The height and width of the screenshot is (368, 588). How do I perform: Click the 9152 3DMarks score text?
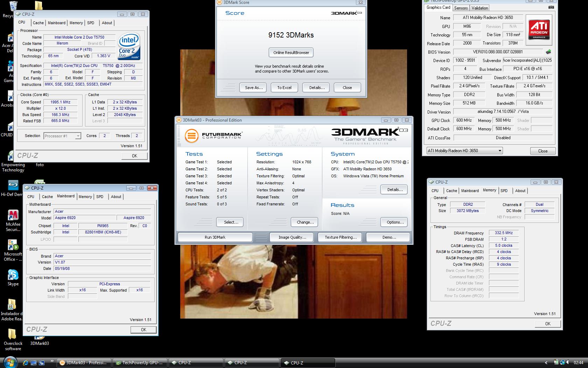click(291, 35)
